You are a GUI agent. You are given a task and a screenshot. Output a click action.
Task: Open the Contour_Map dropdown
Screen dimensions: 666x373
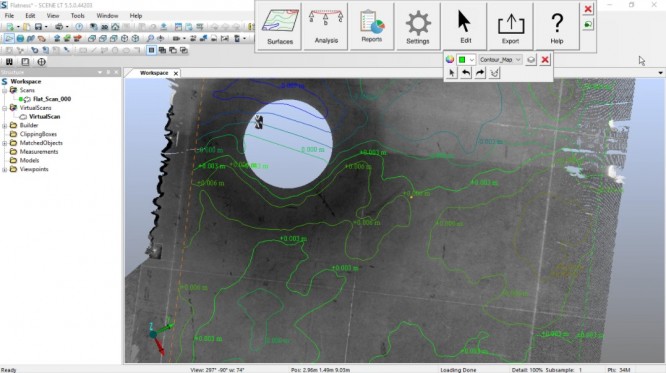click(500, 59)
